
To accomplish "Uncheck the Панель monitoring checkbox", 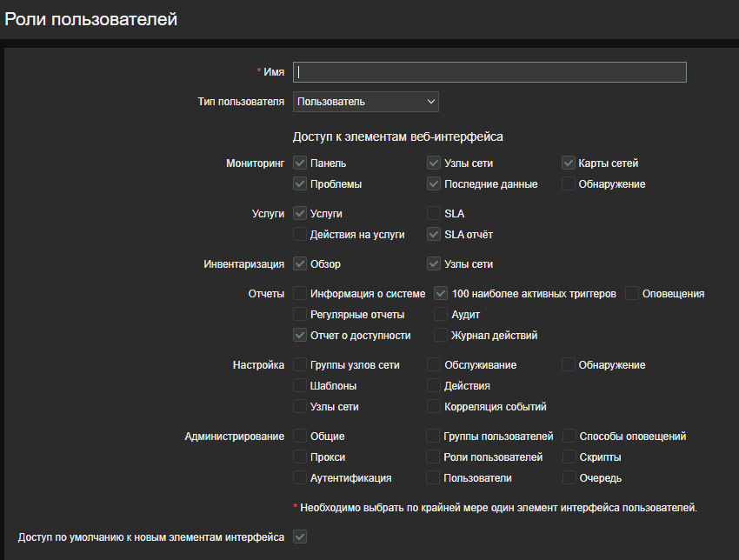I will (x=300, y=163).
